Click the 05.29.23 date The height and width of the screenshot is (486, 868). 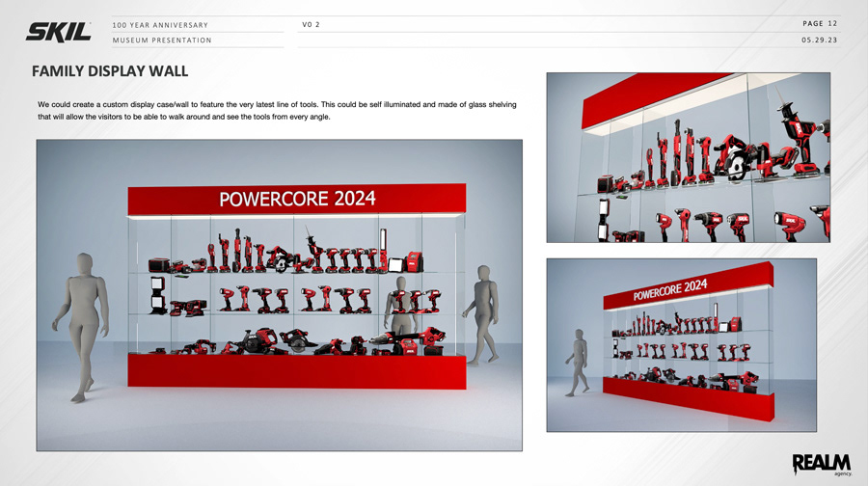(819, 40)
